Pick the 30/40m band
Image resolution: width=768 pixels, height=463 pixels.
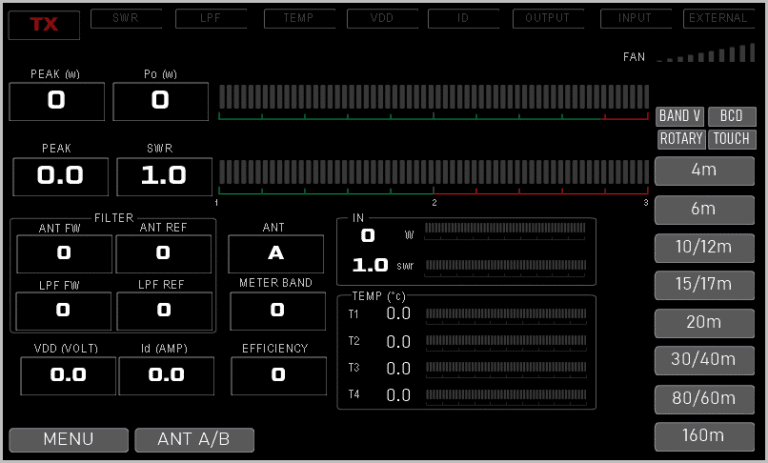[704, 360]
